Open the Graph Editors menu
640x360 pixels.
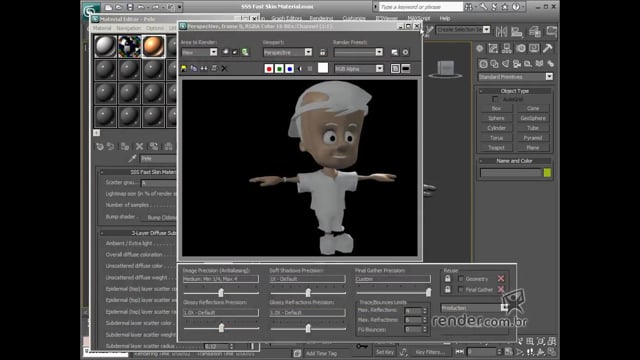coord(287,18)
